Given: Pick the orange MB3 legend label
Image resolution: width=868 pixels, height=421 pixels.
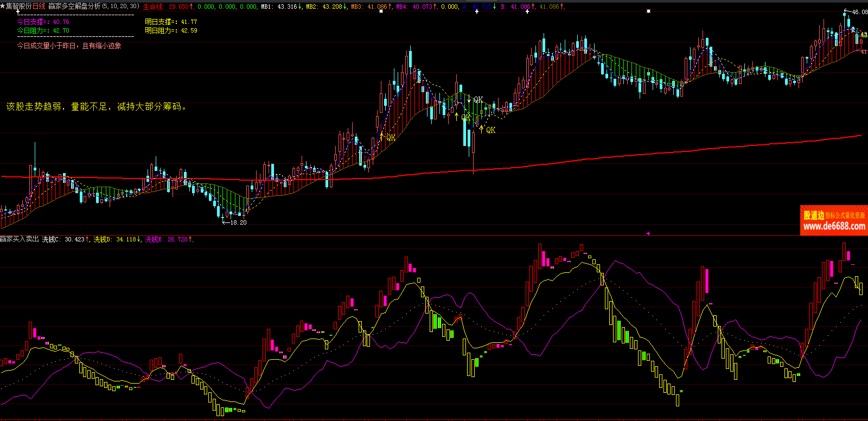Looking at the screenshot, I should (x=357, y=7).
